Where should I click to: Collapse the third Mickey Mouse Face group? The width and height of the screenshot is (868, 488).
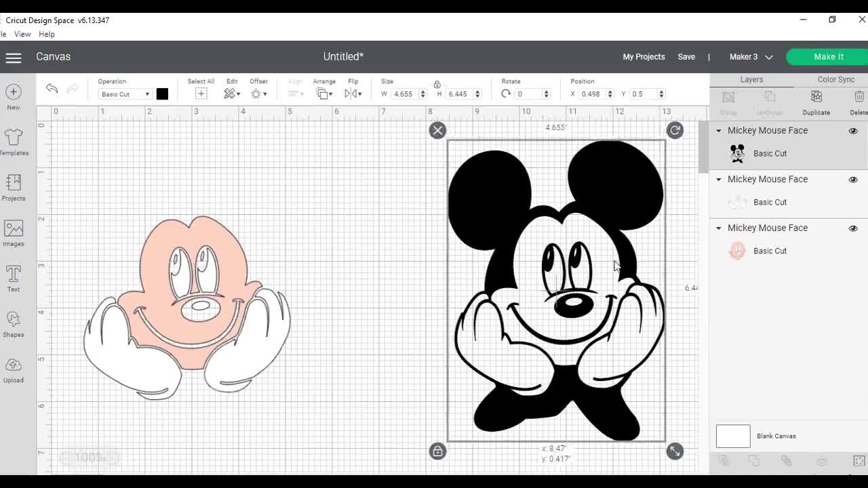[x=719, y=228]
